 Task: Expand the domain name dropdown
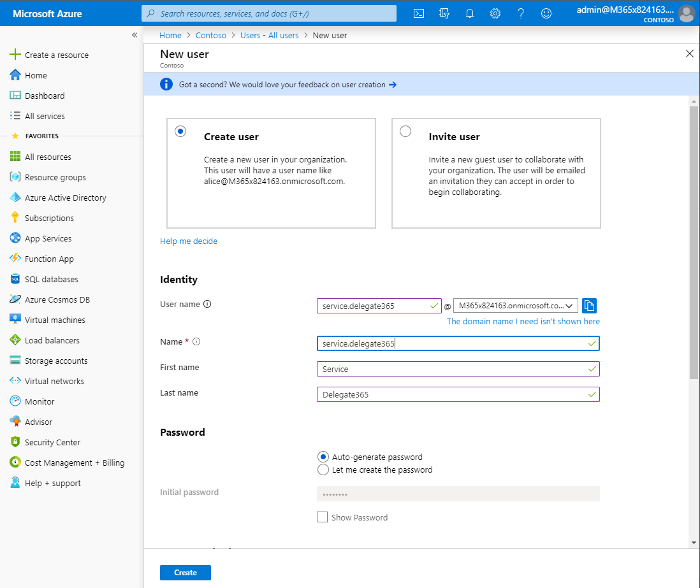515,306
